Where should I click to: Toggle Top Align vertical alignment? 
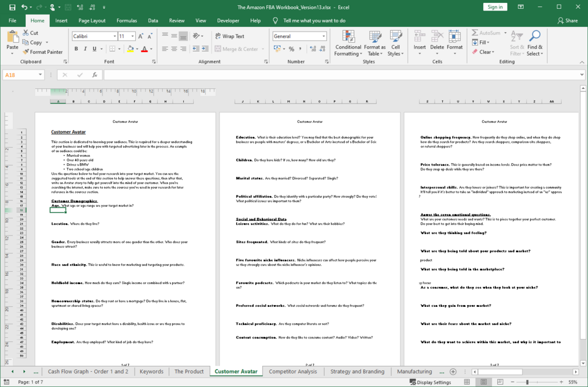pyautogui.click(x=165, y=36)
